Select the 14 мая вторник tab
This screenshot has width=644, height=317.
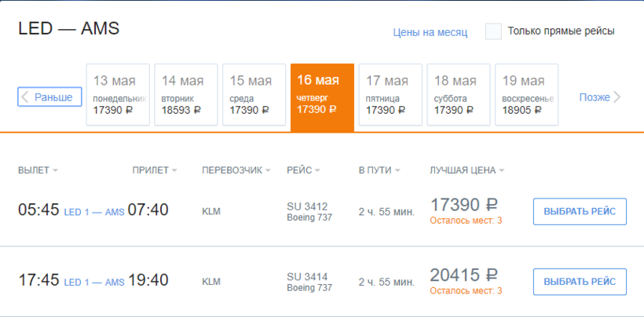coord(185,95)
